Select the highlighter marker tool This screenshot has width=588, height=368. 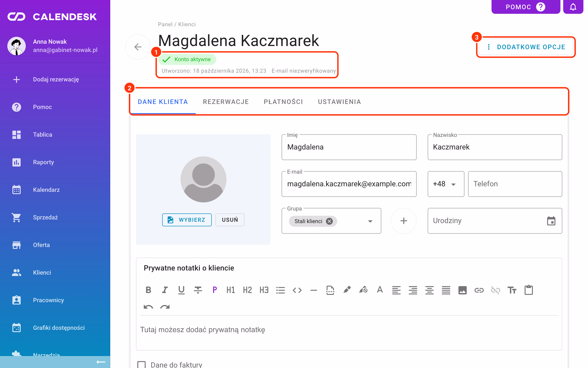click(x=347, y=290)
